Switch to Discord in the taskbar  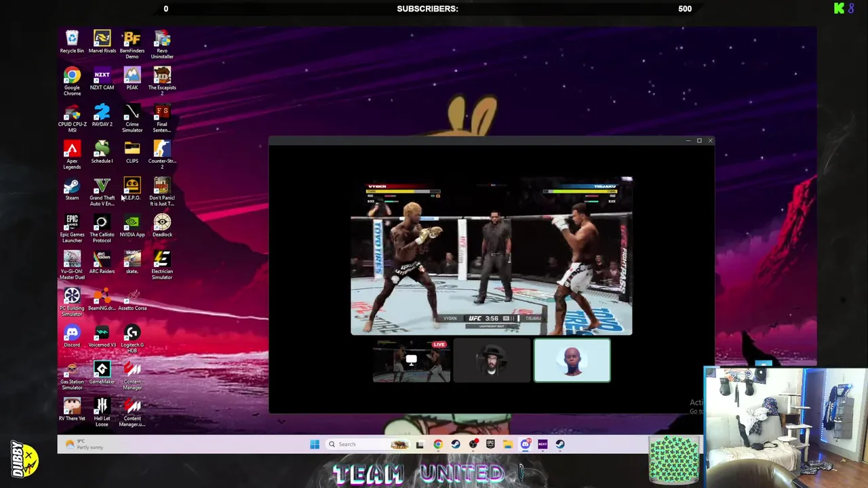pos(526,445)
